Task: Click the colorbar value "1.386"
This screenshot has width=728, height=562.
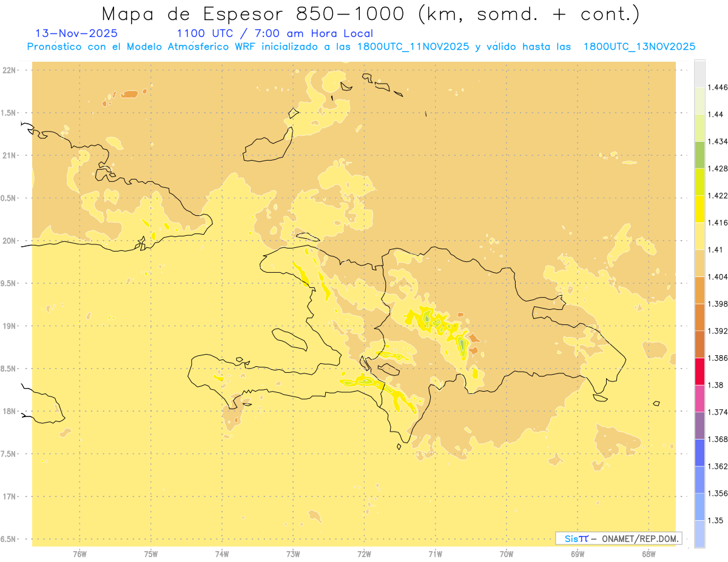Action: pos(718,358)
